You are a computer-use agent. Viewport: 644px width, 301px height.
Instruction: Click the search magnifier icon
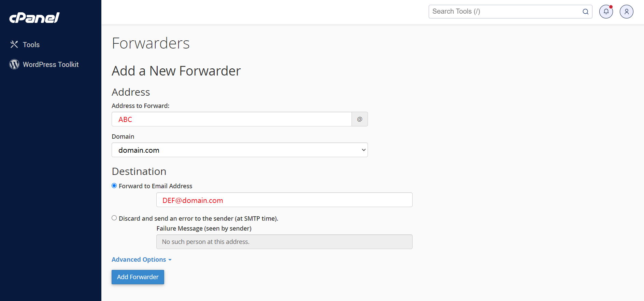coord(586,12)
